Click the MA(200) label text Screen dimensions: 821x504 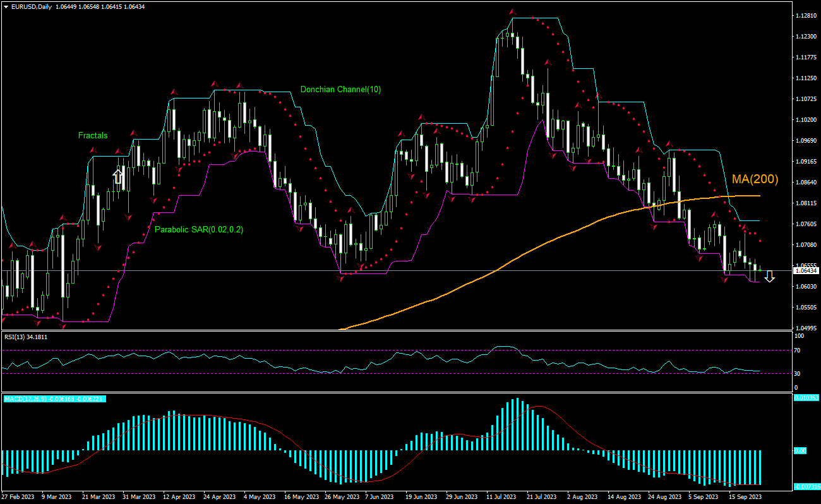click(x=755, y=180)
